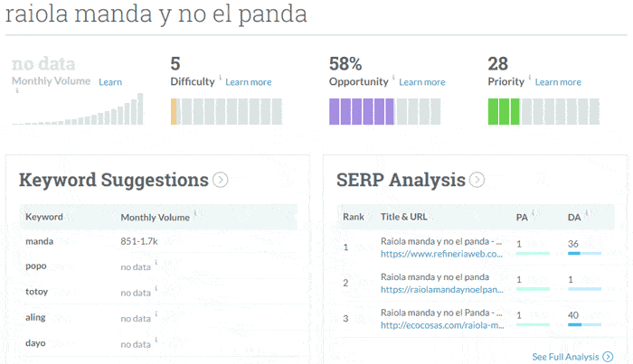Click the DA bar for rank 1 result
The width and height of the screenshot is (633, 364).
tap(584, 254)
